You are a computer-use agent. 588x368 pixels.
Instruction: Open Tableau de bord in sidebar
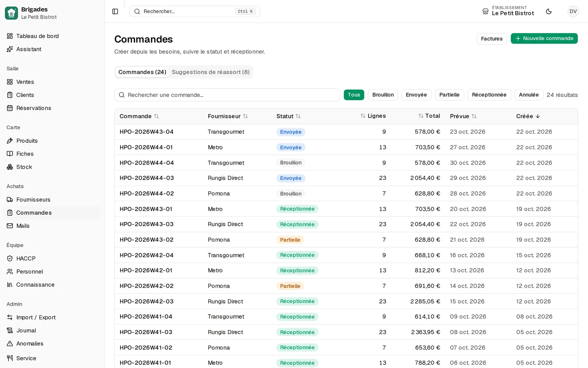coord(52,36)
